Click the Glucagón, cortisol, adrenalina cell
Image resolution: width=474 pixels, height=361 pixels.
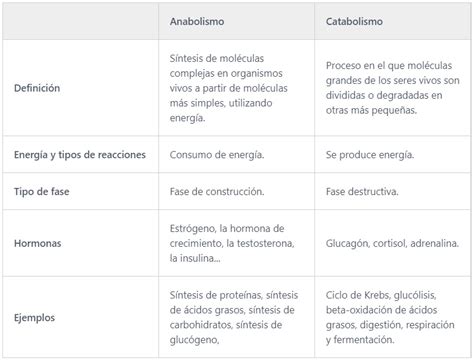(x=392, y=243)
